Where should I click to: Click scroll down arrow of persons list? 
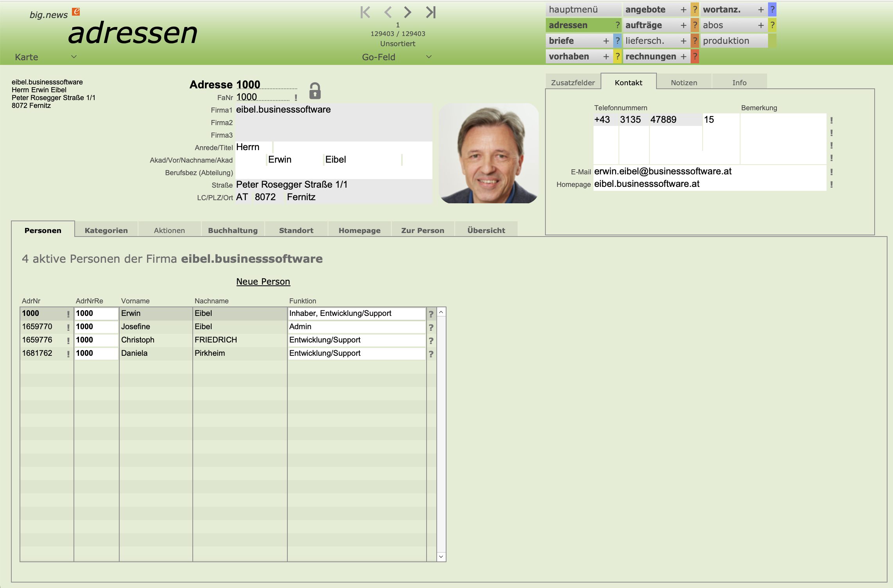pos(441,556)
